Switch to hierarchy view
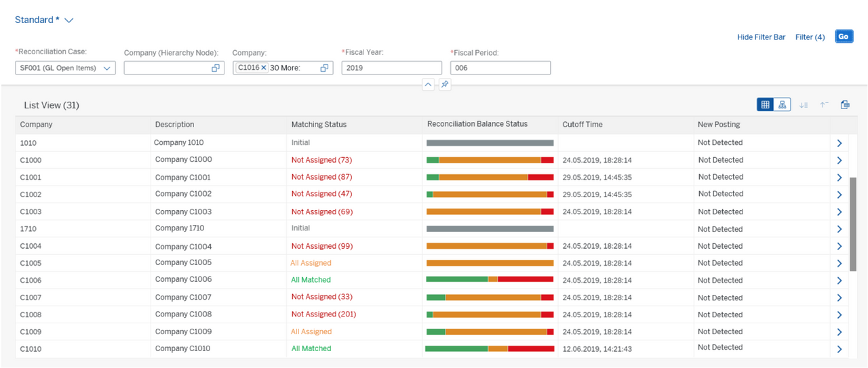The image size is (868, 368). pos(782,105)
